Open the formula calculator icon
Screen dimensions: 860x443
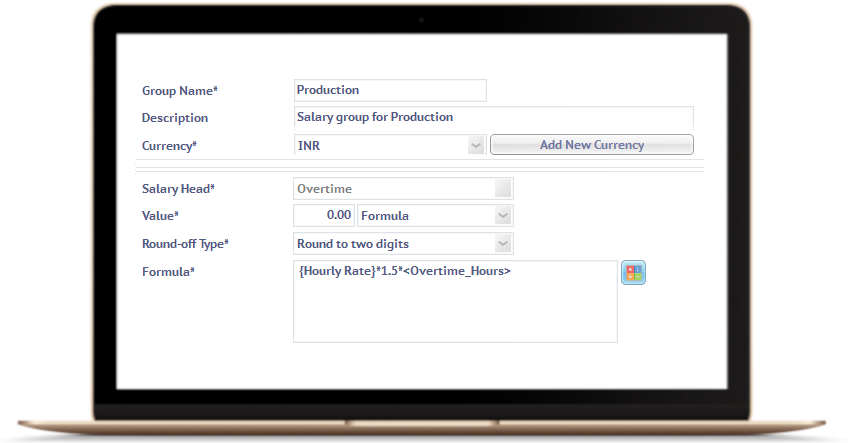633,272
